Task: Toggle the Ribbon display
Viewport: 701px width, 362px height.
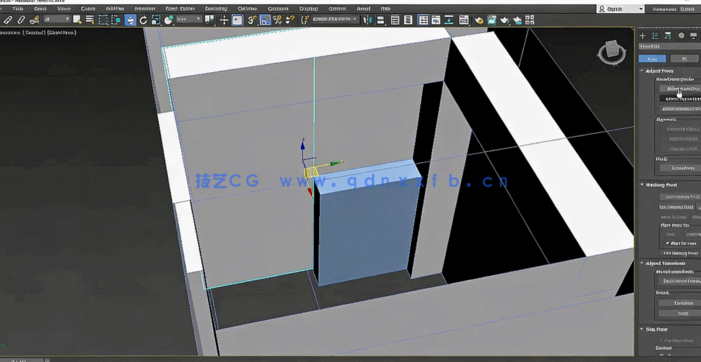Action: tap(423, 20)
